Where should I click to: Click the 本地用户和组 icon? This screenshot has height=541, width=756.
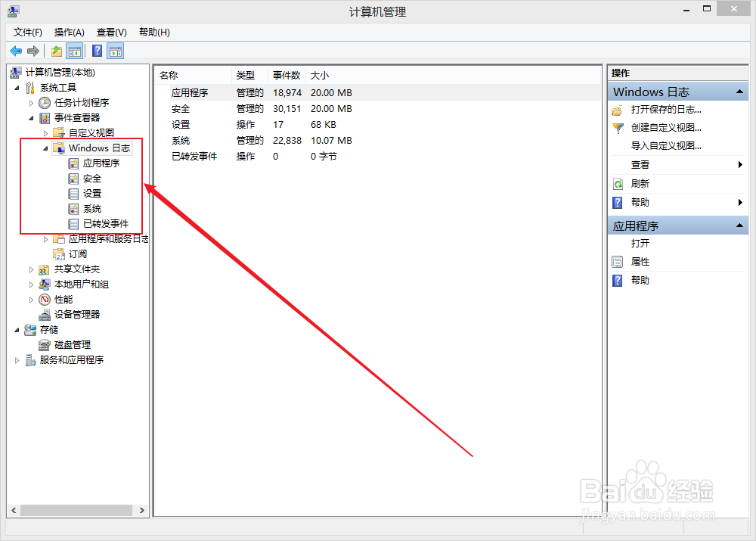[x=45, y=284]
